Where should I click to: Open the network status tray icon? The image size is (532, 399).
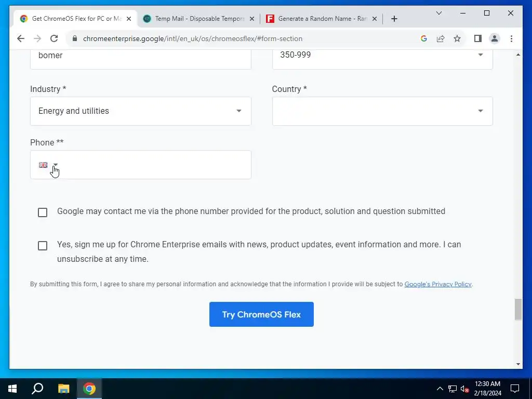click(453, 389)
